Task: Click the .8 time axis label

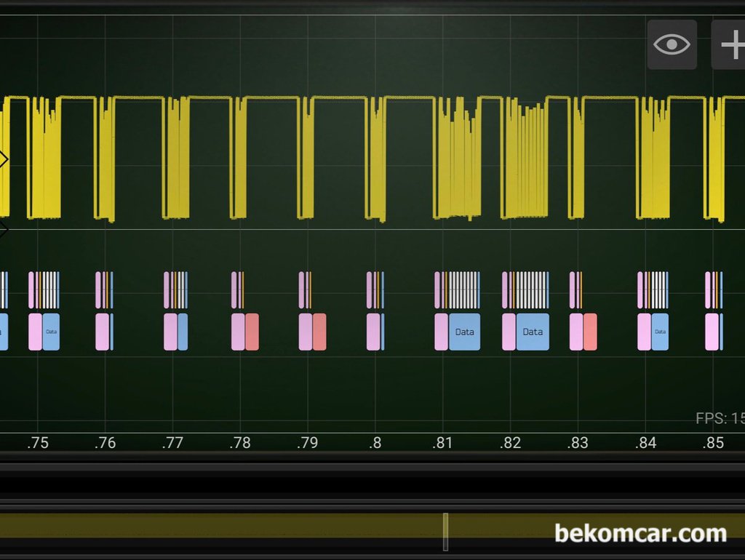Action: click(375, 443)
